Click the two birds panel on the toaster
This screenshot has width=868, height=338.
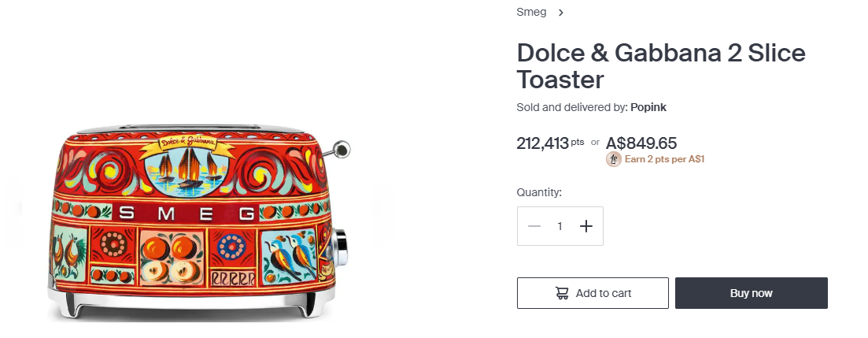pos(286,255)
